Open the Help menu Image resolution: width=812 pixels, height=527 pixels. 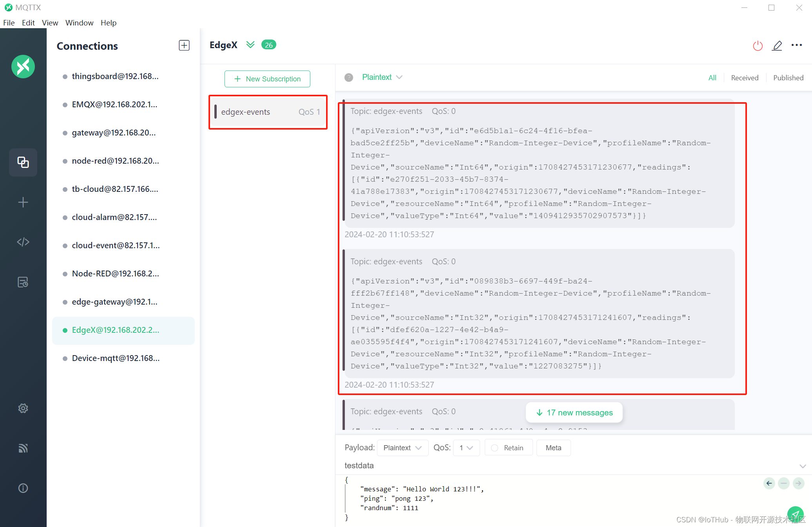(x=109, y=23)
